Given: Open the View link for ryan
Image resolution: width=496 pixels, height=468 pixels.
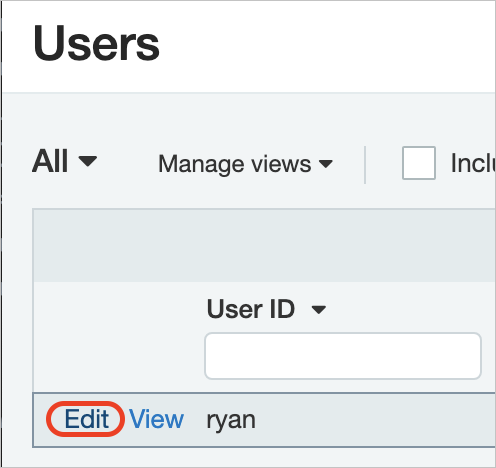Looking at the screenshot, I should click(x=156, y=419).
